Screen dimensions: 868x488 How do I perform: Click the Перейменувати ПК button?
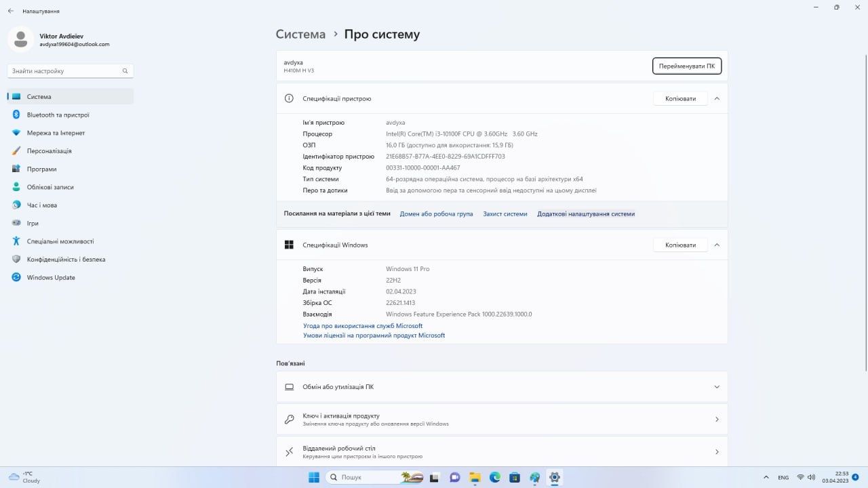coord(687,66)
